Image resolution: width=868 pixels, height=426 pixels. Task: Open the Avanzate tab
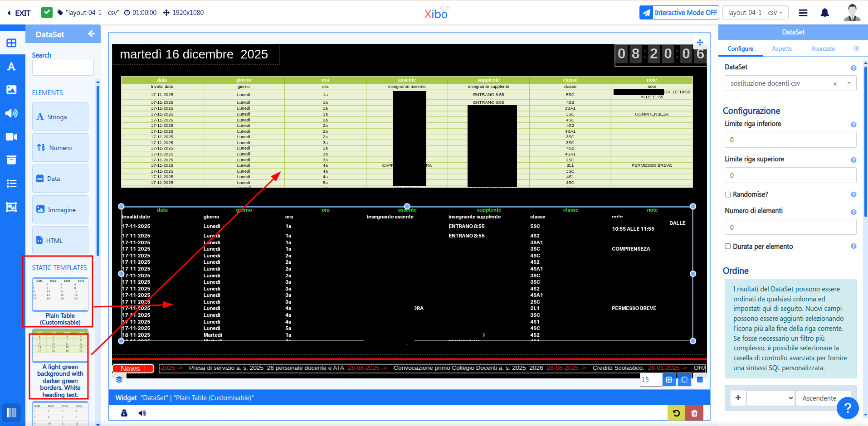coord(823,49)
